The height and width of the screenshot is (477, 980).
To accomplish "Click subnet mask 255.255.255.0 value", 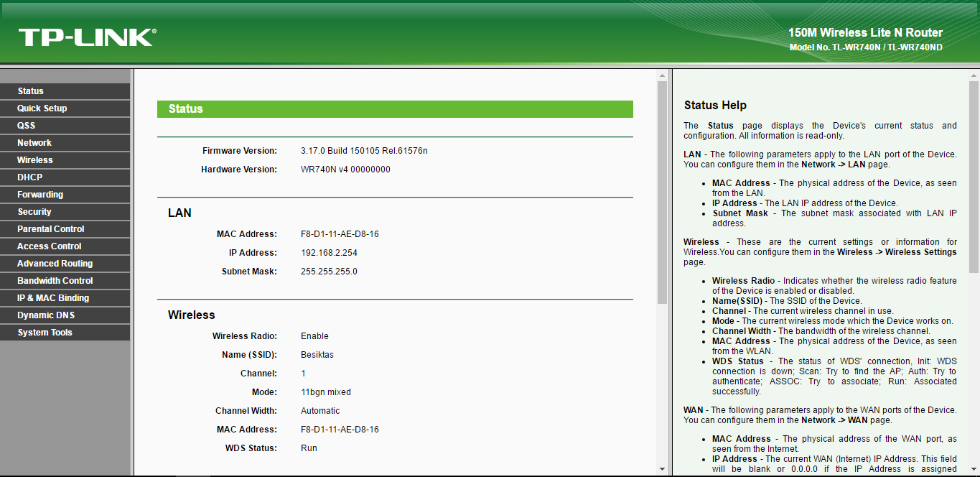I will (329, 272).
